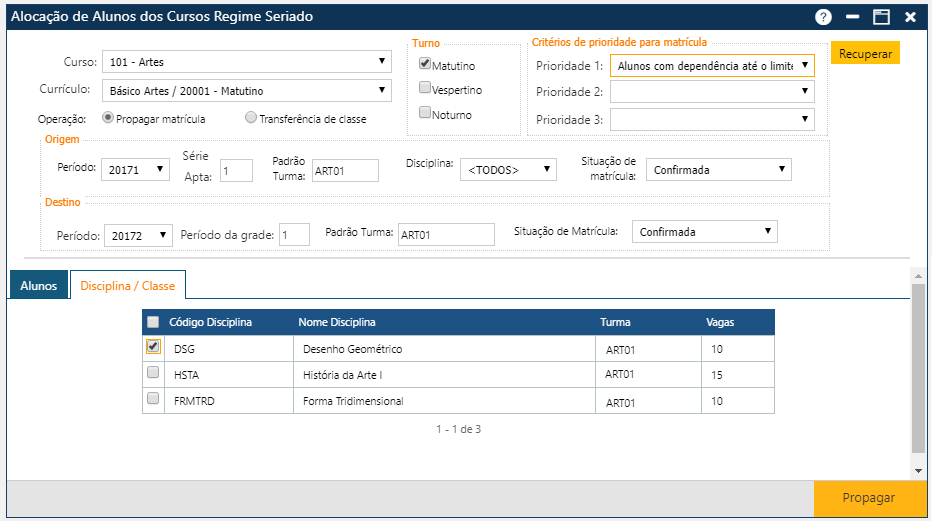Image resolution: width=932 pixels, height=521 pixels.
Task: Click the Propagar button
Action: (868, 498)
